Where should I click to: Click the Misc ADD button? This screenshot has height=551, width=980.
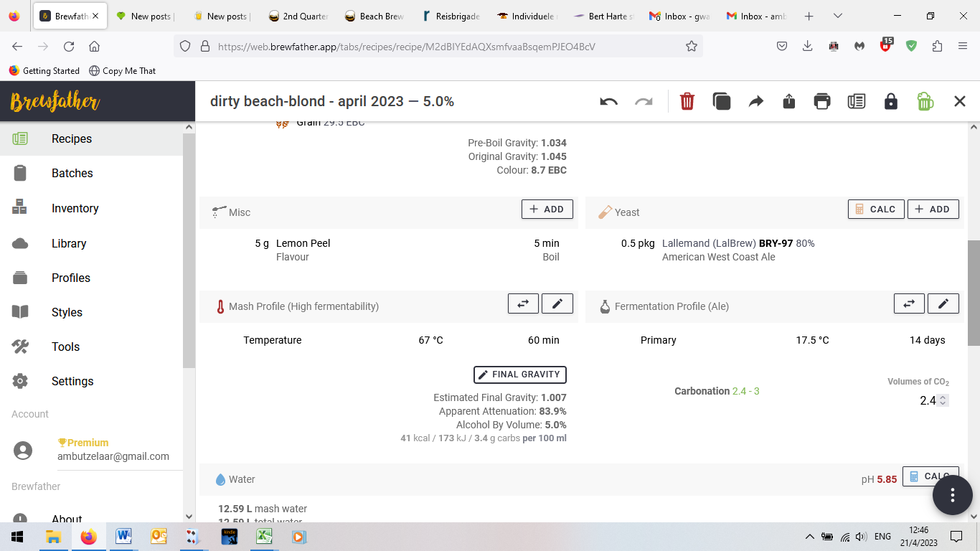[547, 209]
